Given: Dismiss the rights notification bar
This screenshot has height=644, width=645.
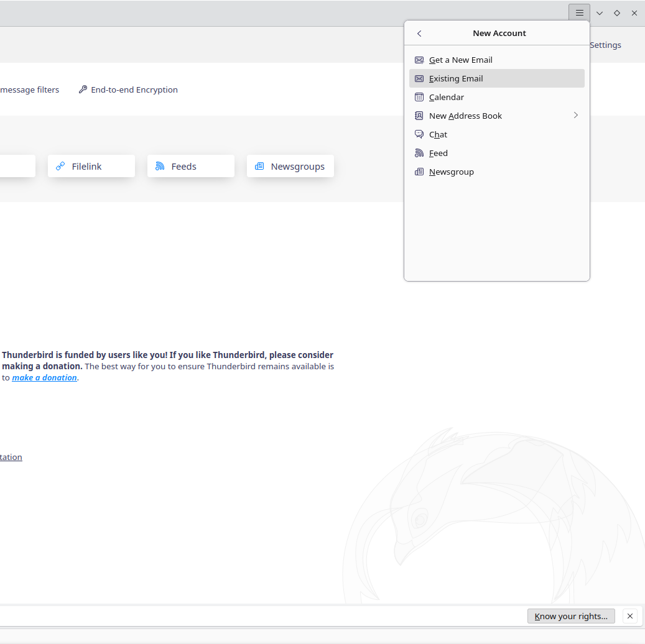Looking at the screenshot, I should coord(629,616).
